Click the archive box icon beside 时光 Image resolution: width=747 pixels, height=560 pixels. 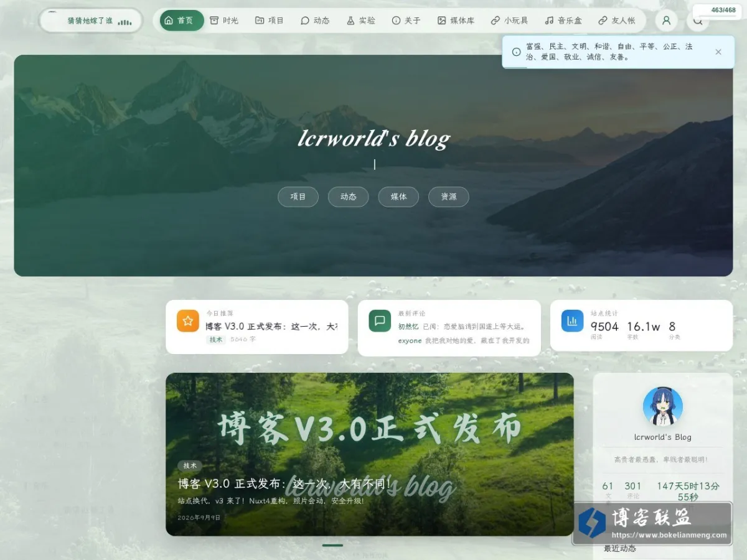214,21
